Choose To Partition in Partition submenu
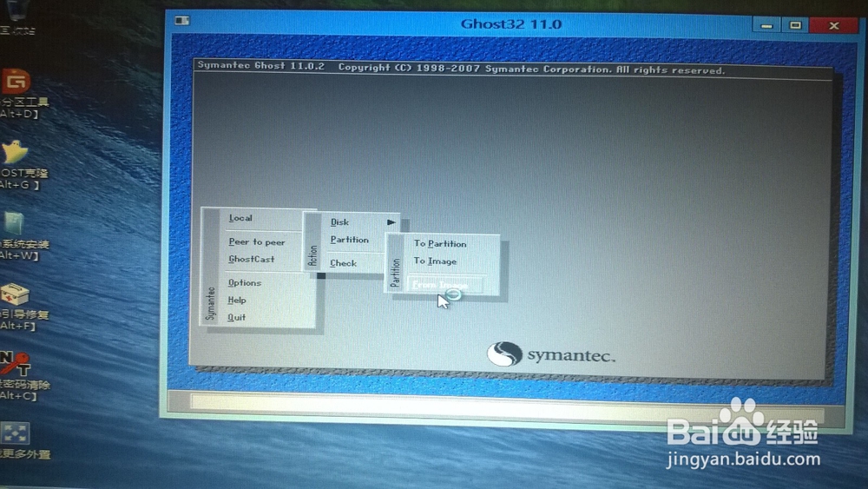 (439, 244)
